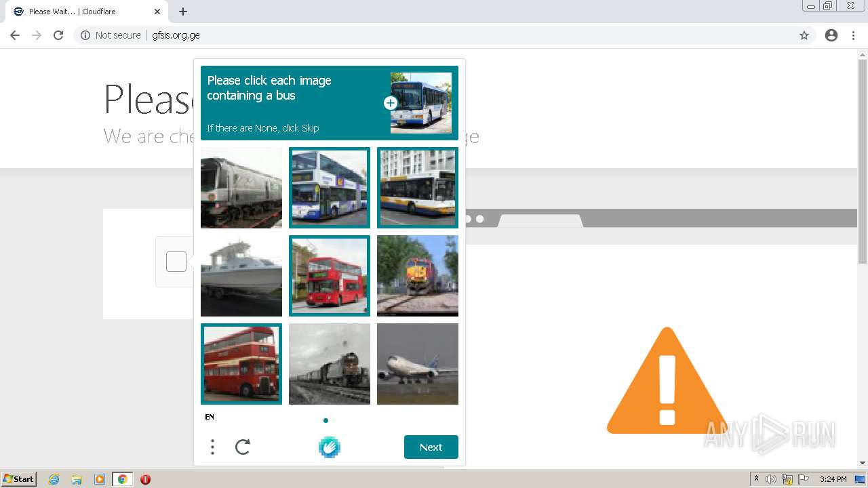Click the Next button
Viewport: 868px width, 488px height.
431,447
